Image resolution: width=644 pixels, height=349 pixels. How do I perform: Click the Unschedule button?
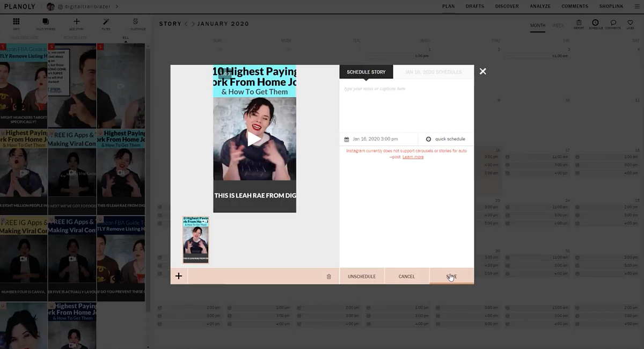362,277
